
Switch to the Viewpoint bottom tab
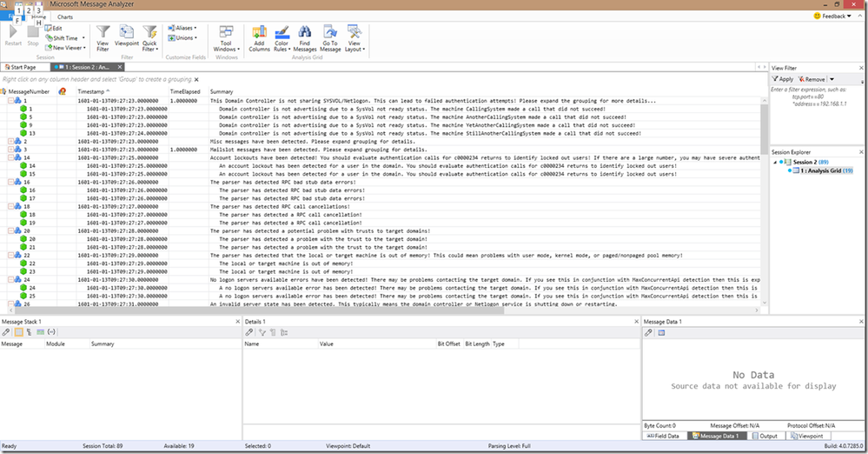point(807,436)
